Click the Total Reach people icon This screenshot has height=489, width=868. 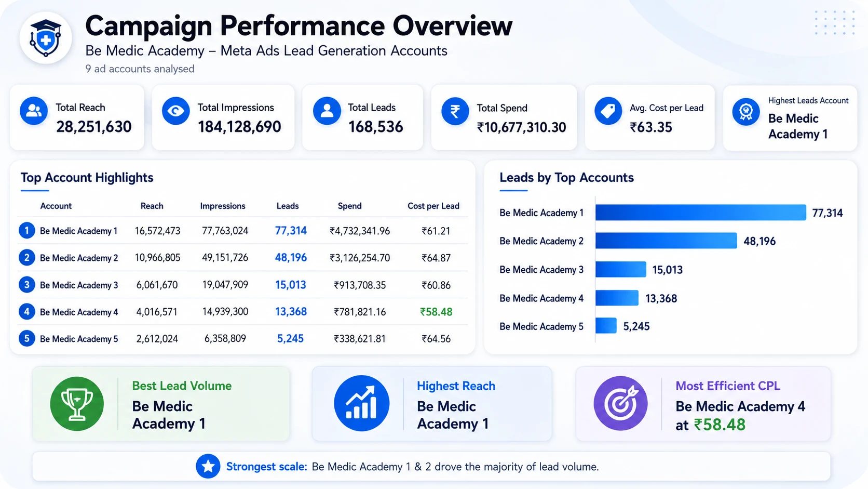pos(34,111)
